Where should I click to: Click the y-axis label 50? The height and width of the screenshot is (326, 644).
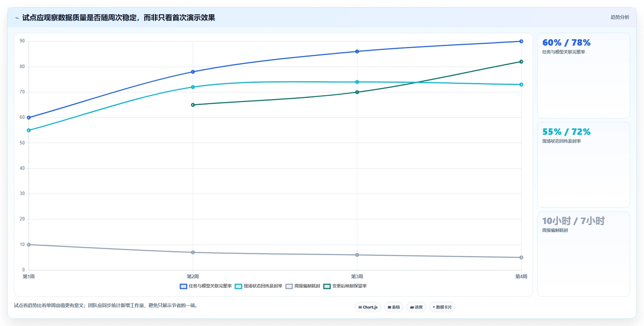(x=22, y=143)
